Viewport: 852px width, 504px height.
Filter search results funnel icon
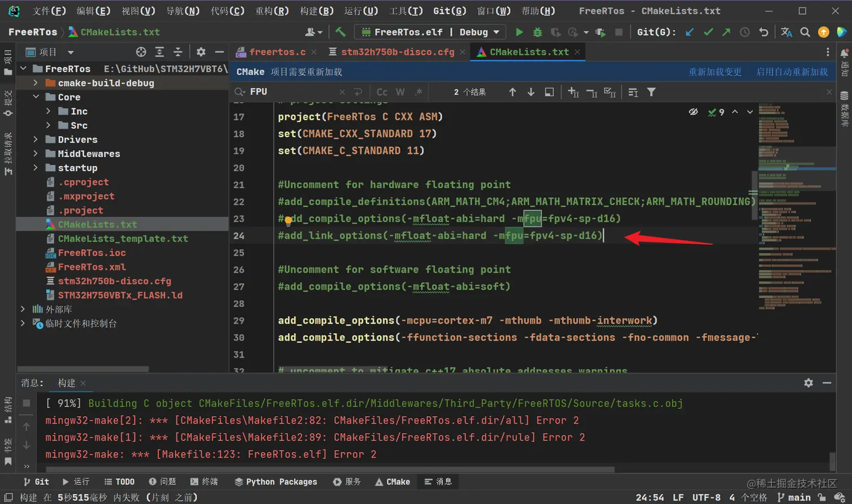point(651,92)
